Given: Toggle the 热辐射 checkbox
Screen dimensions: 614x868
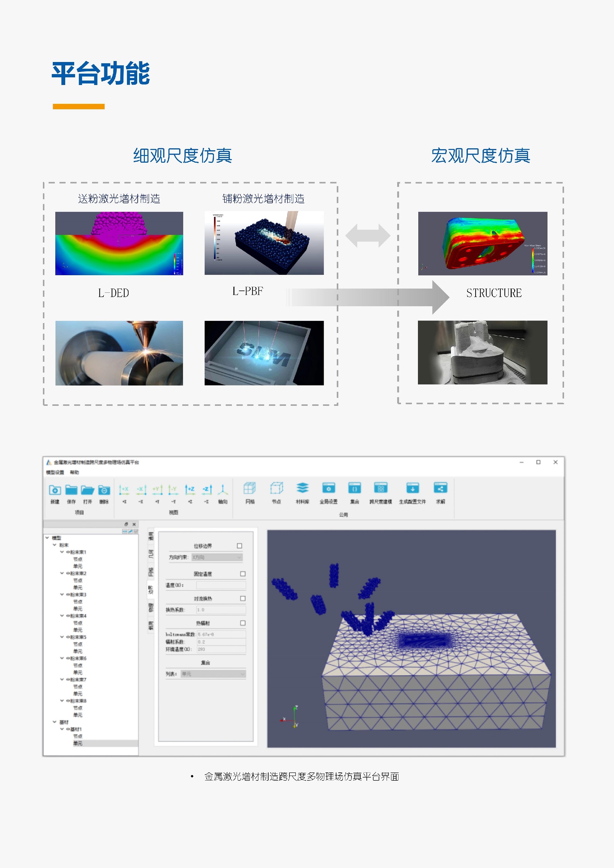Looking at the screenshot, I should point(243,623).
